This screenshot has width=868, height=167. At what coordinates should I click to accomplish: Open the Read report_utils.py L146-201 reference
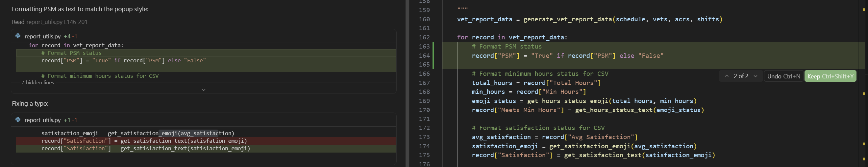[50, 22]
